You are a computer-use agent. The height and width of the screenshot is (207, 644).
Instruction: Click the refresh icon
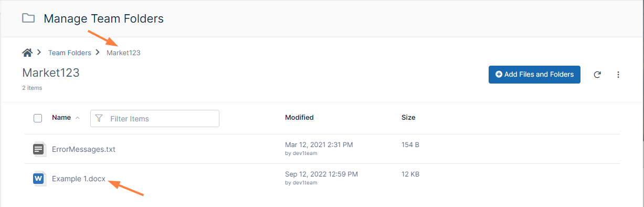pos(597,75)
